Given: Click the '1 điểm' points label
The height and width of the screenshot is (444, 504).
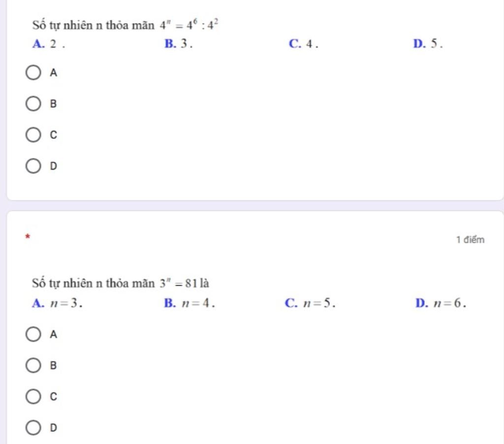Looking at the screenshot, I should coord(470,240).
